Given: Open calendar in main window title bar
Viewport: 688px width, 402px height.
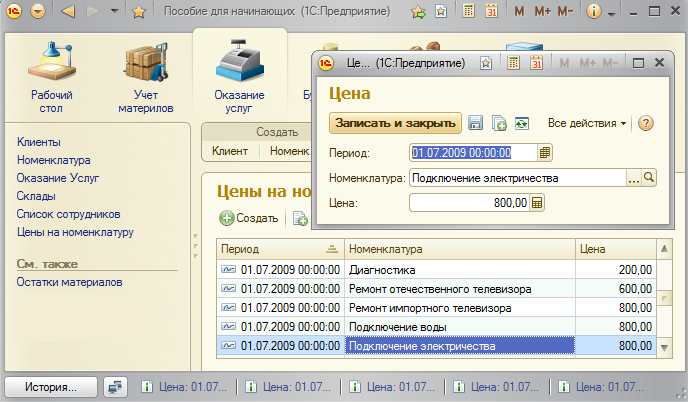Looking at the screenshot, I should 491,12.
